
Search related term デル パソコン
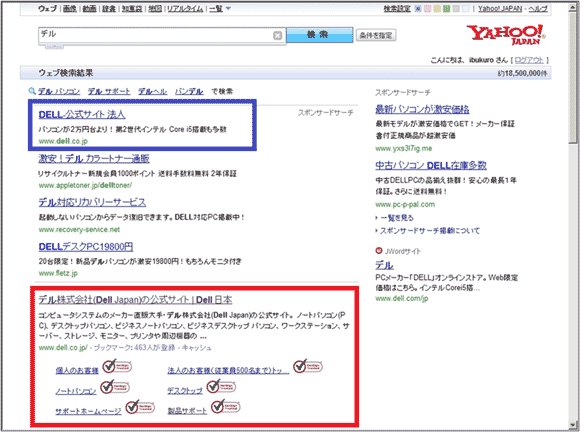coord(59,91)
